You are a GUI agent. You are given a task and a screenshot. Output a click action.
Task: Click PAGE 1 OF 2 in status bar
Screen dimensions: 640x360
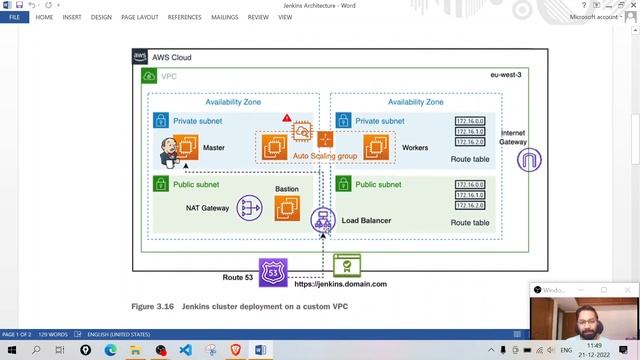(16, 334)
